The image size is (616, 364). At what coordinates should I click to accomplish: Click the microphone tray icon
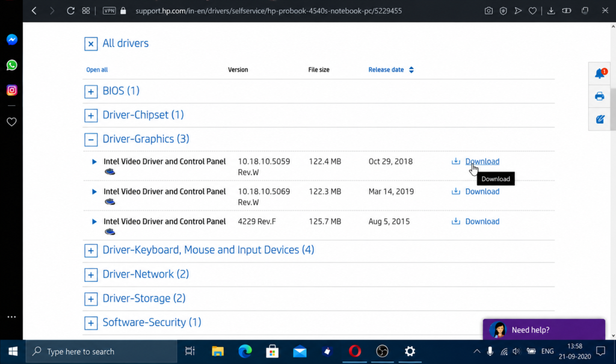pos(490,351)
